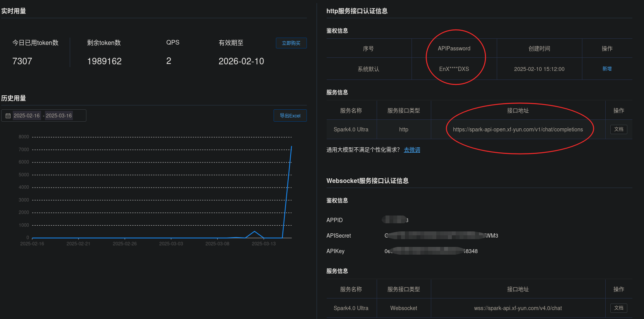Click 新增 to add an APIPassword
Image resolution: width=644 pixels, height=319 pixels.
[x=607, y=69]
